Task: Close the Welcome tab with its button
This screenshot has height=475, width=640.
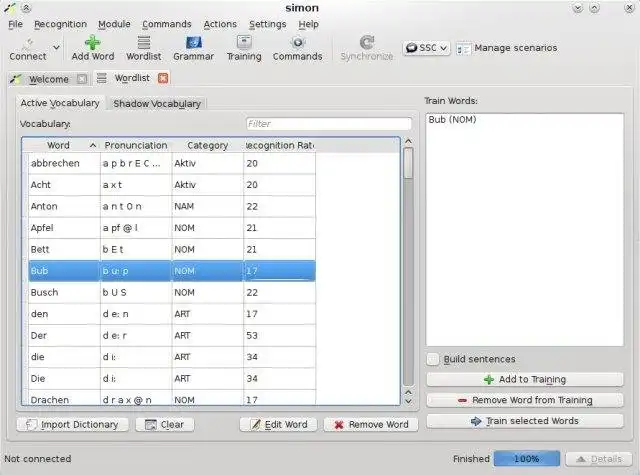Action: pyautogui.click(x=82, y=79)
